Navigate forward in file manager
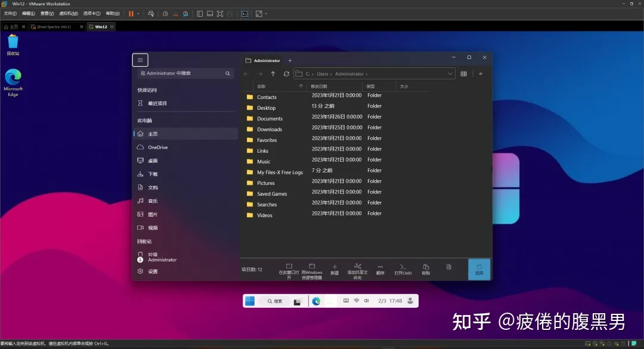Screen dimensions: 644x349 click(x=259, y=73)
